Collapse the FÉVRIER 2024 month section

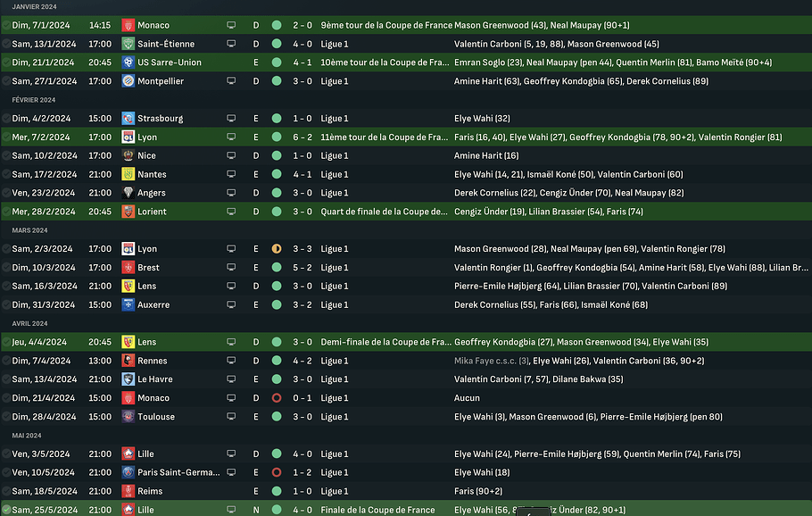pyautogui.click(x=34, y=100)
